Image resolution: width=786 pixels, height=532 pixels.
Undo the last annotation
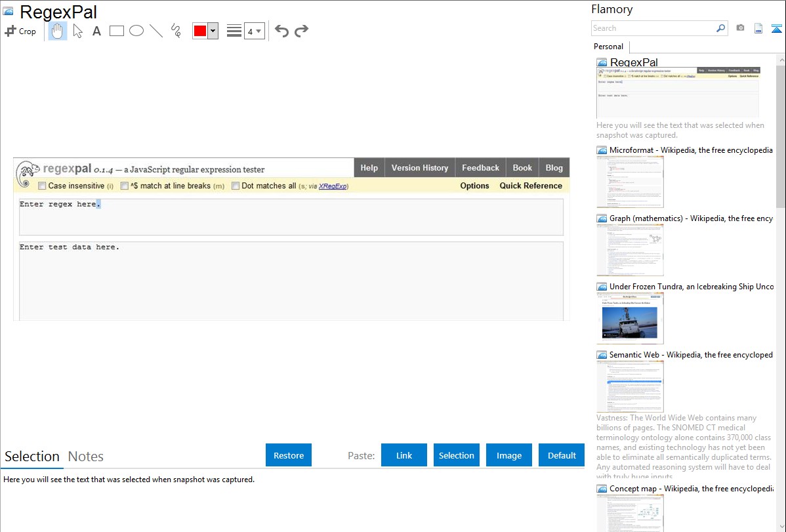(281, 31)
